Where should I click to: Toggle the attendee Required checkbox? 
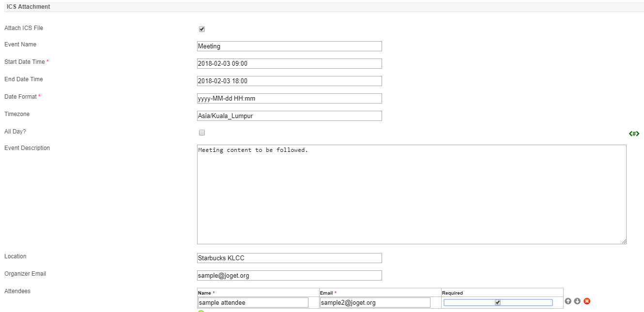pos(498,303)
